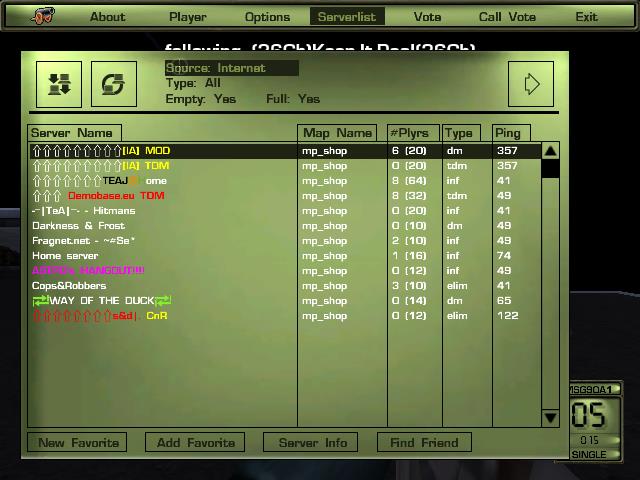Click the server list scrollbar track
Image resolution: width=640 pixels, height=480 pixels.
coord(550,300)
